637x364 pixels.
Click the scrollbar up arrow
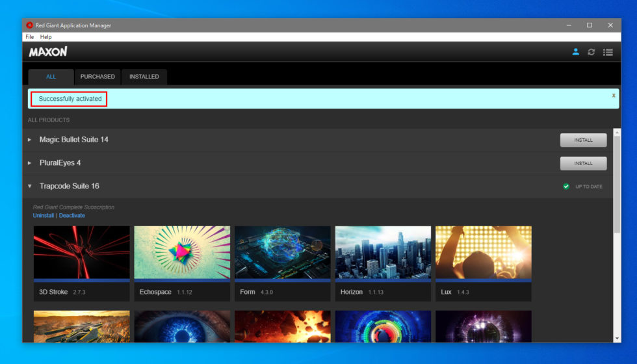pos(617,133)
